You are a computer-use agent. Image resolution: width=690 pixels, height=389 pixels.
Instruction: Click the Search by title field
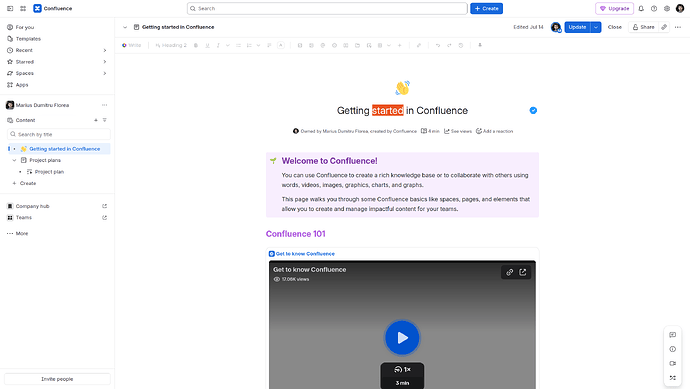coord(59,134)
